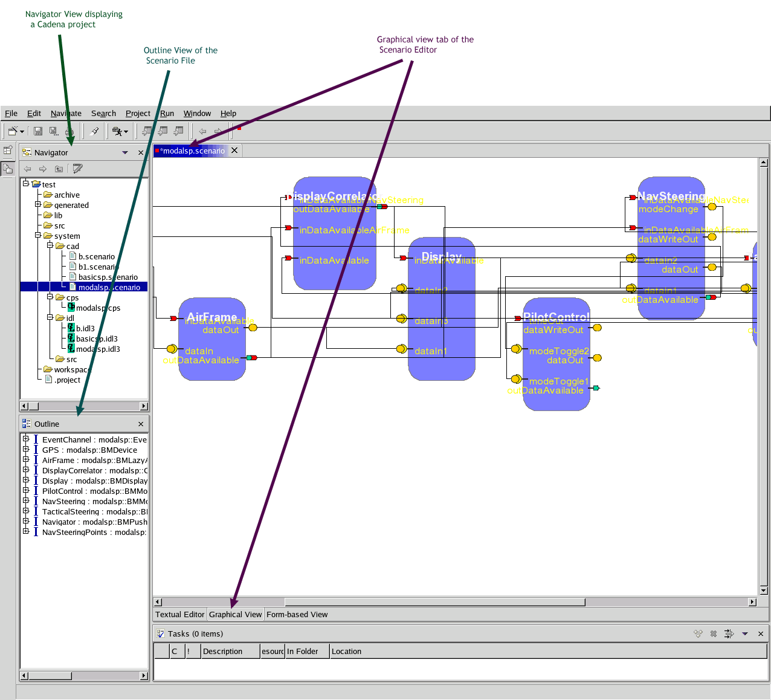Open the Project menu

138,114
